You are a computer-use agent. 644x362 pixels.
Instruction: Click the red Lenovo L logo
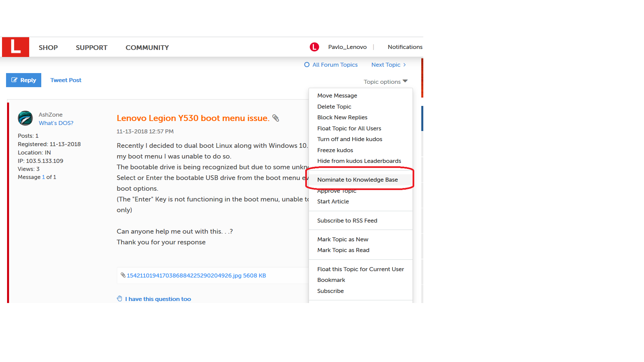(x=15, y=47)
